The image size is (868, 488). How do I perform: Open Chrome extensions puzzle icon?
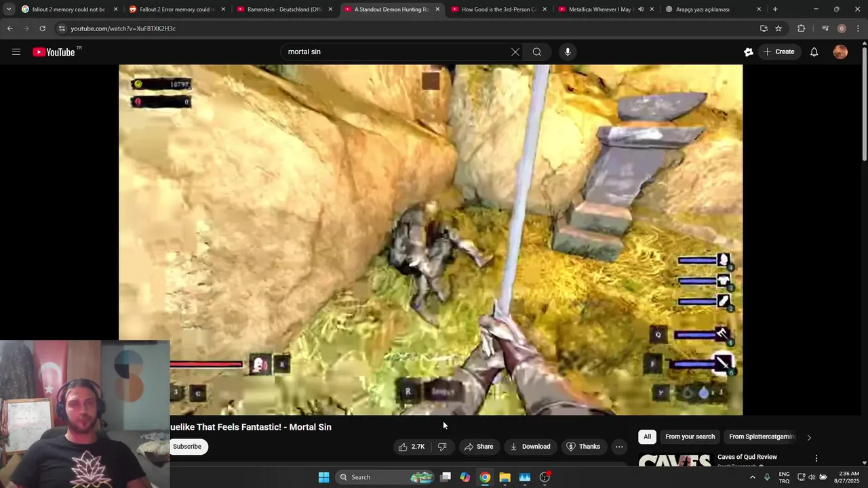click(x=801, y=28)
